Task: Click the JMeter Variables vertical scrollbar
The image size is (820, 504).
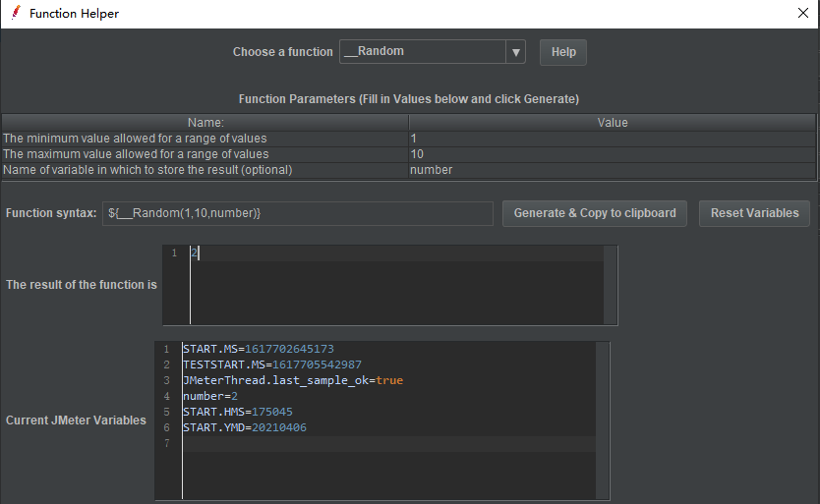Action: 603,420
